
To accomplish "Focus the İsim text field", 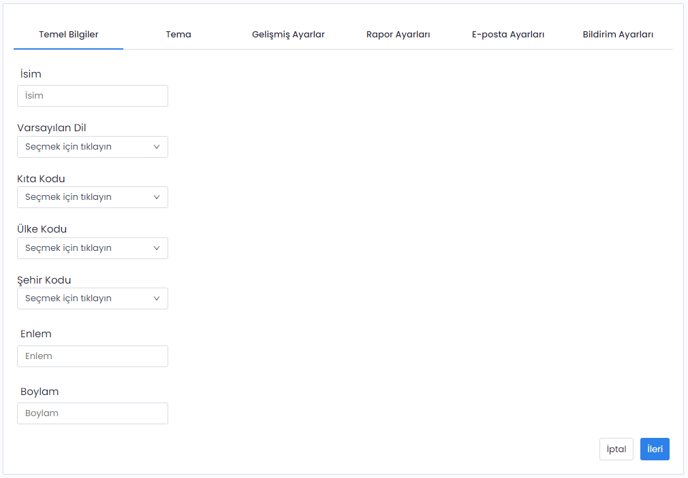I will click(x=92, y=96).
